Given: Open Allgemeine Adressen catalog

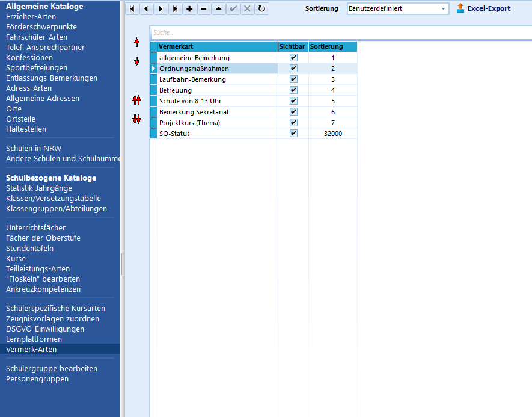Looking at the screenshot, I should point(43,98).
